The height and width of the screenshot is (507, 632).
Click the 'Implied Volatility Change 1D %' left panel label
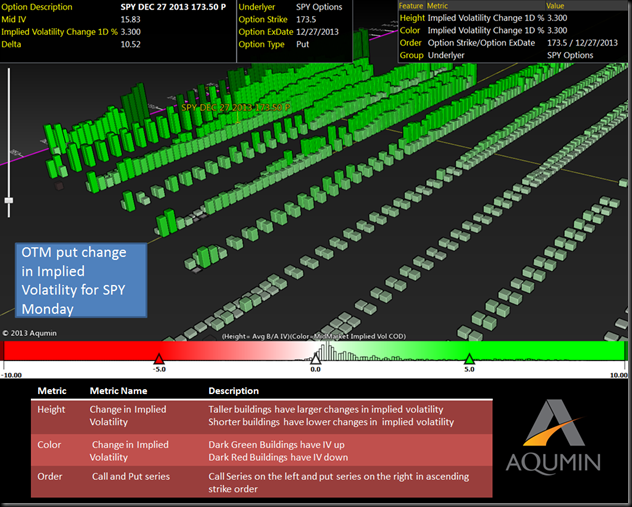[x=59, y=32]
